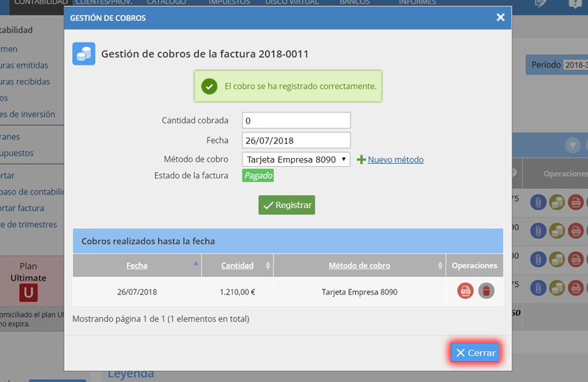Sort payments by Método de cobro column

(359, 265)
